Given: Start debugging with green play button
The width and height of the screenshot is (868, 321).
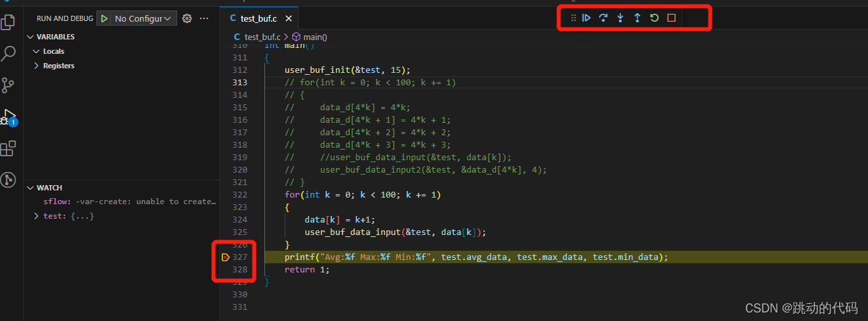Looking at the screenshot, I should tap(104, 18).
